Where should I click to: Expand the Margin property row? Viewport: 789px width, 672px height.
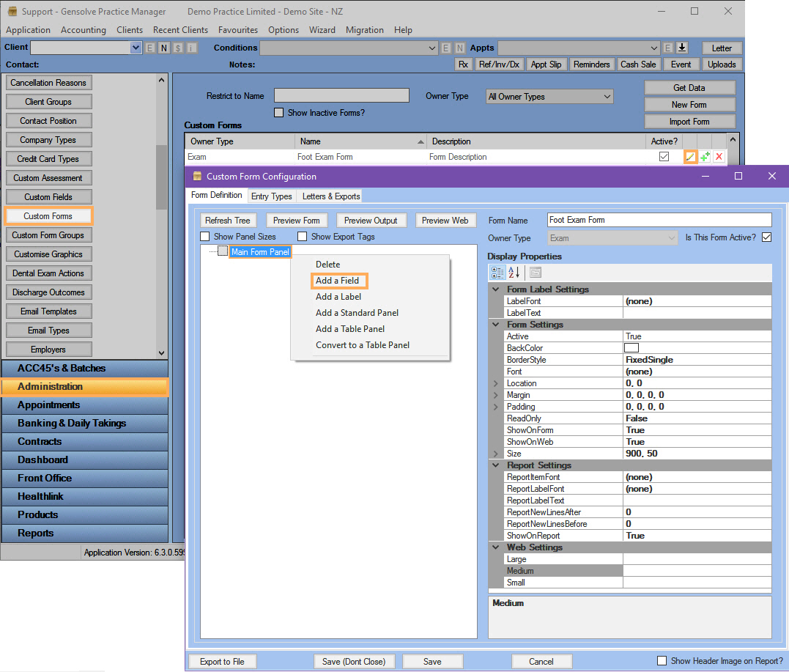pos(496,395)
